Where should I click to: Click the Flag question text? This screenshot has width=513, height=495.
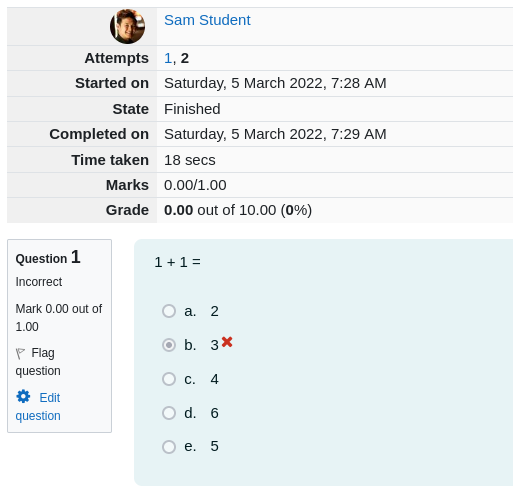[38, 362]
